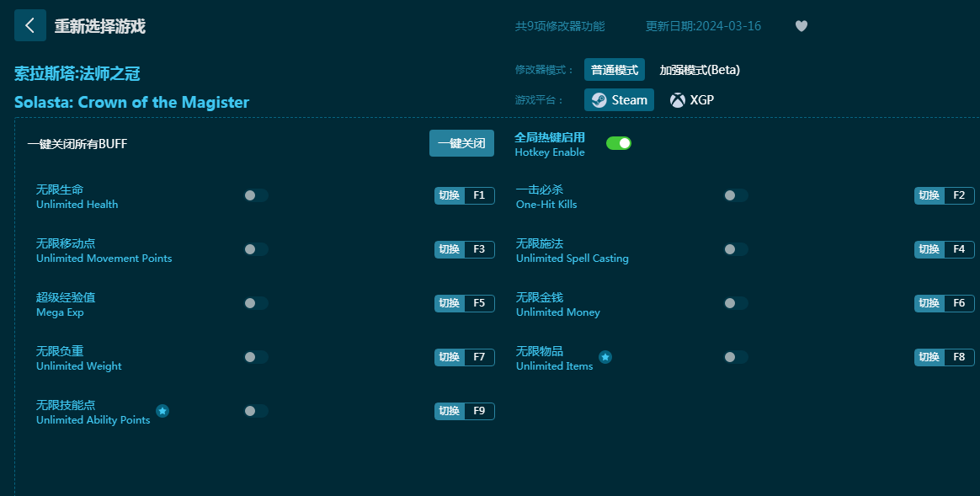Click 切换 button for F7 hotkey
980x496 pixels.
point(450,357)
